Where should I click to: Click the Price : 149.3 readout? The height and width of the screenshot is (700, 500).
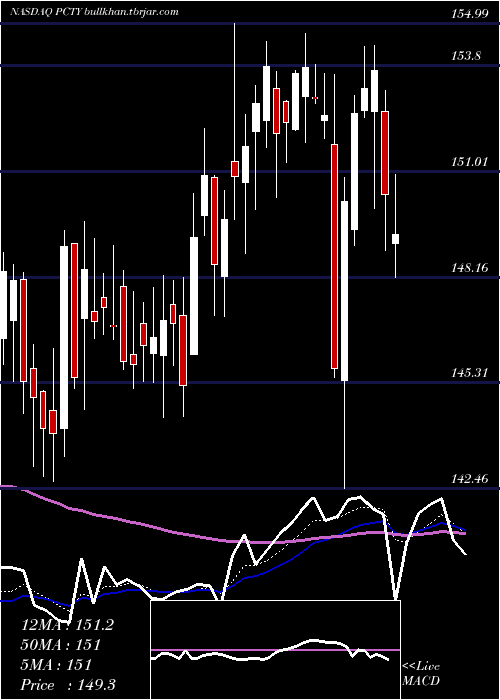68,685
